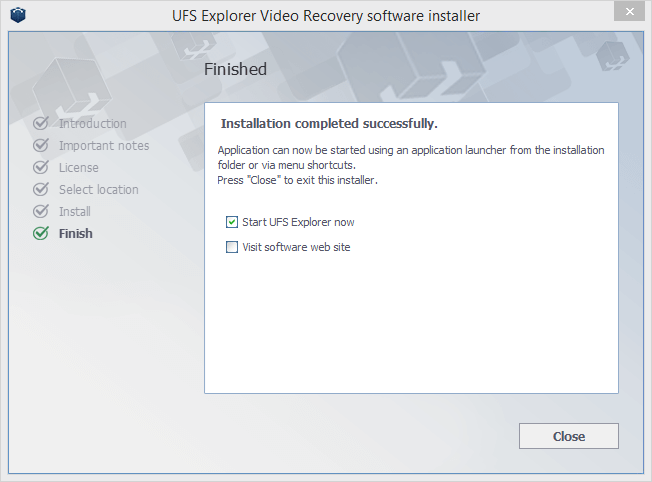Viewport: 652px width, 482px height.
Task: Select the Visit software web site label
Action: click(296, 247)
